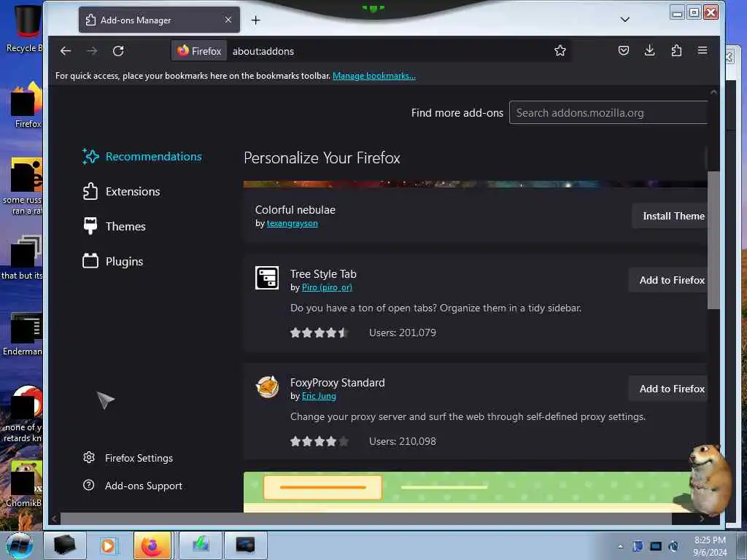Viewport: 747px width, 560px height.
Task: Open the Extensions puzzle icon in toolbar
Action: pyautogui.click(x=676, y=50)
